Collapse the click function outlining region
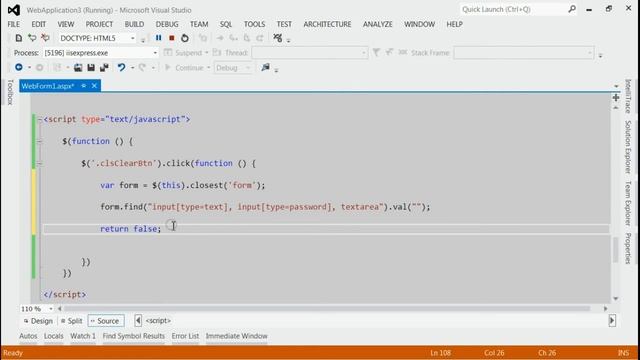Viewport: 640px width, 360px height. tap(40, 164)
